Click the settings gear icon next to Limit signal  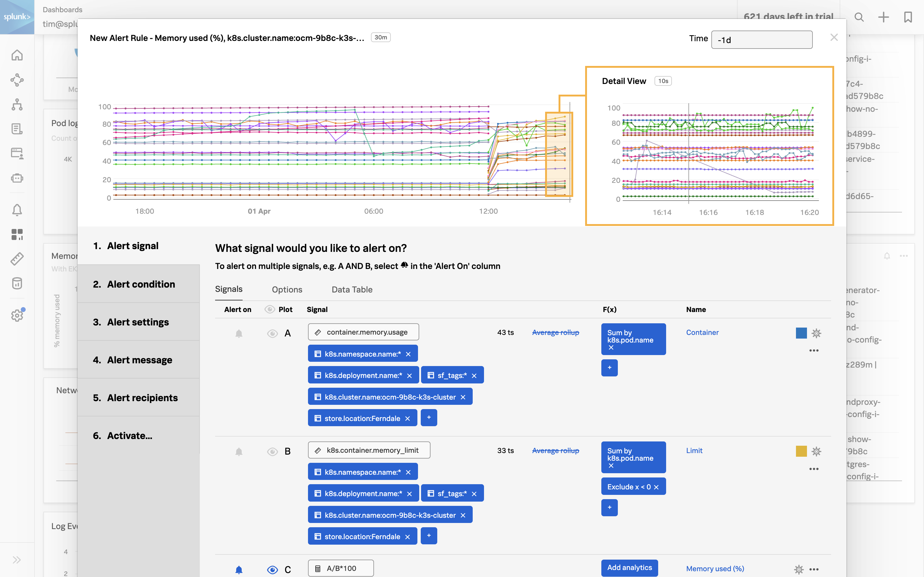pyautogui.click(x=816, y=451)
